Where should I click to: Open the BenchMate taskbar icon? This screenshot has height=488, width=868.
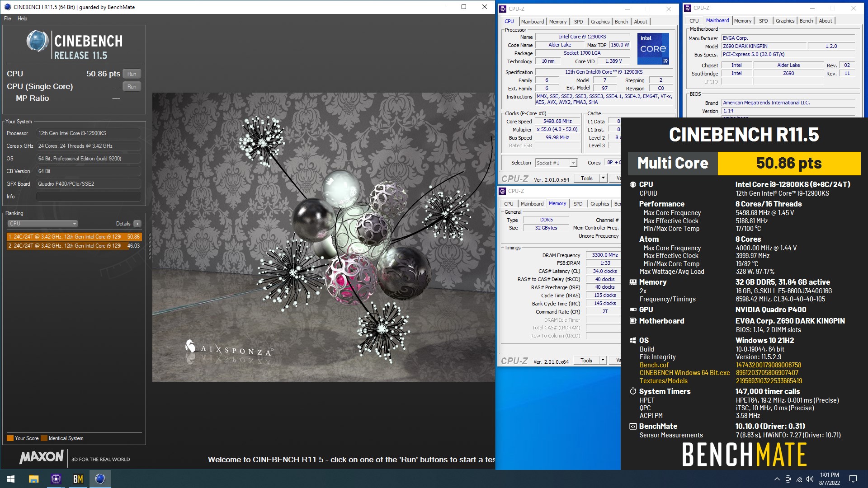[x=78, y=479]
